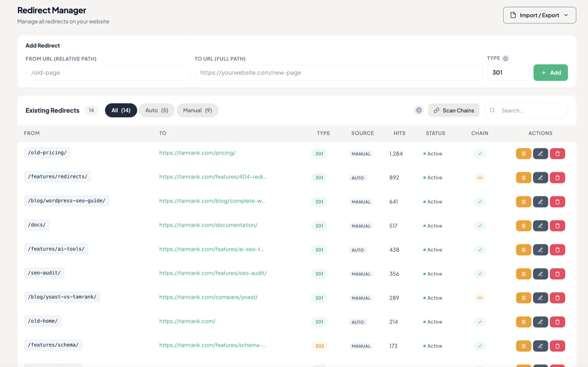Click the 1,284 hits value

396,154
